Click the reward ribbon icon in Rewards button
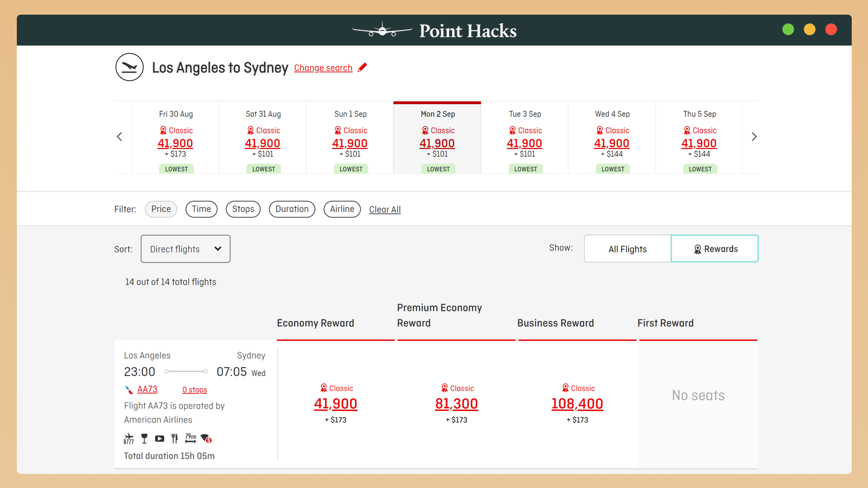 pyautogui.click(x=698, y=249)
